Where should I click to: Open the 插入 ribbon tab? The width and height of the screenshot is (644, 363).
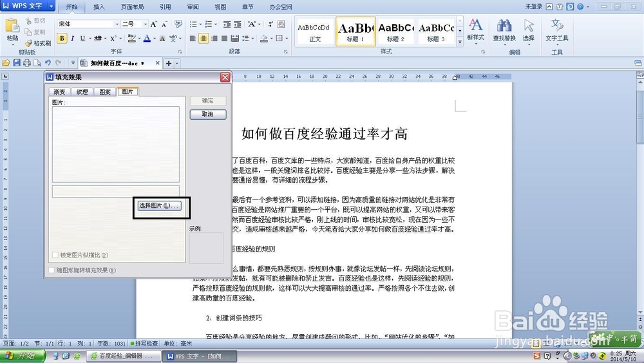pyautogui.click(x=99, y=7)
